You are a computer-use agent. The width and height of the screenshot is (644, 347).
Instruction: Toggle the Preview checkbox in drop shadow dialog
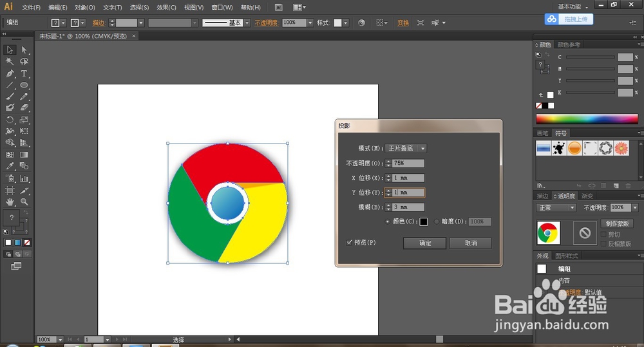point(349,242)
